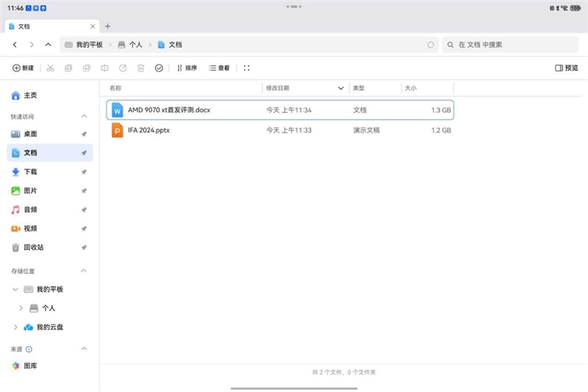The image size is (588, 392).
Task: Open the 排序 sort menu
Action: tap(187, 68)
